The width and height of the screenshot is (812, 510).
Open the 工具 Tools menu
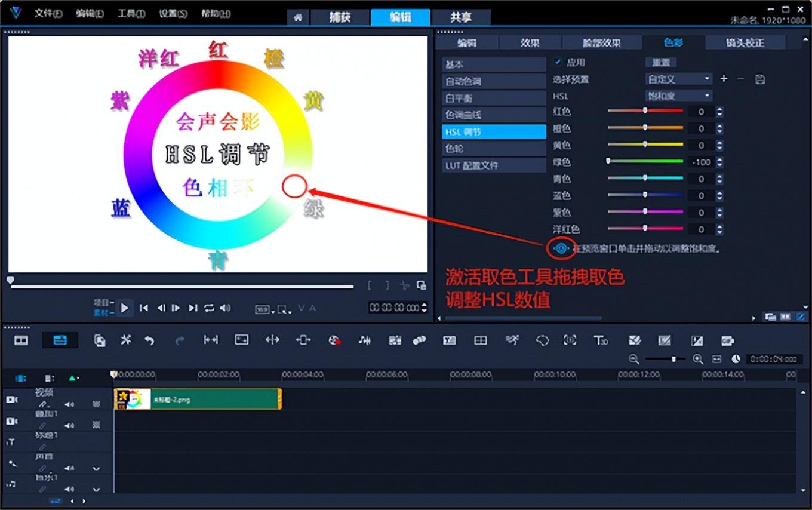(x=131, y=13)
